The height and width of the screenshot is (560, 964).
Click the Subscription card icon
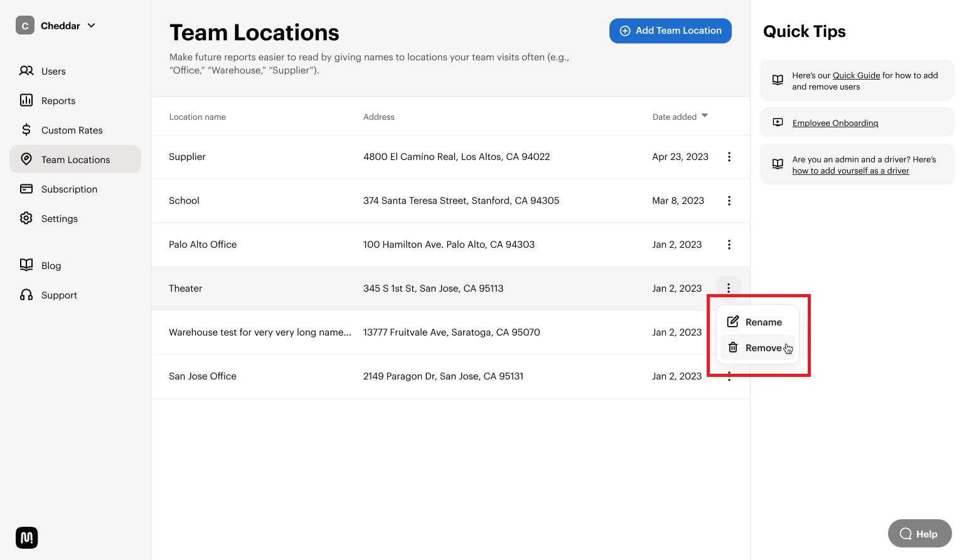point(26,189)
